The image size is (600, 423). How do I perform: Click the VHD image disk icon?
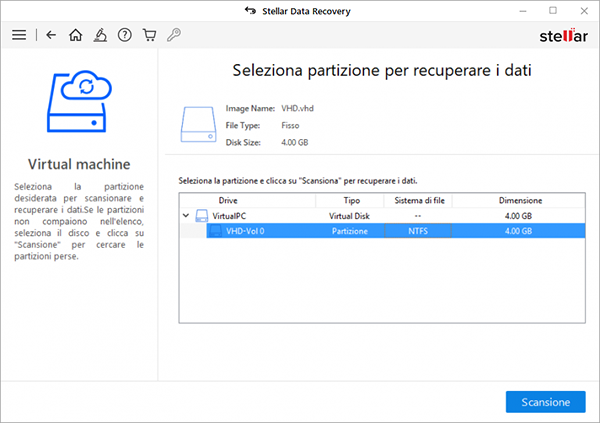click(198, 124)
